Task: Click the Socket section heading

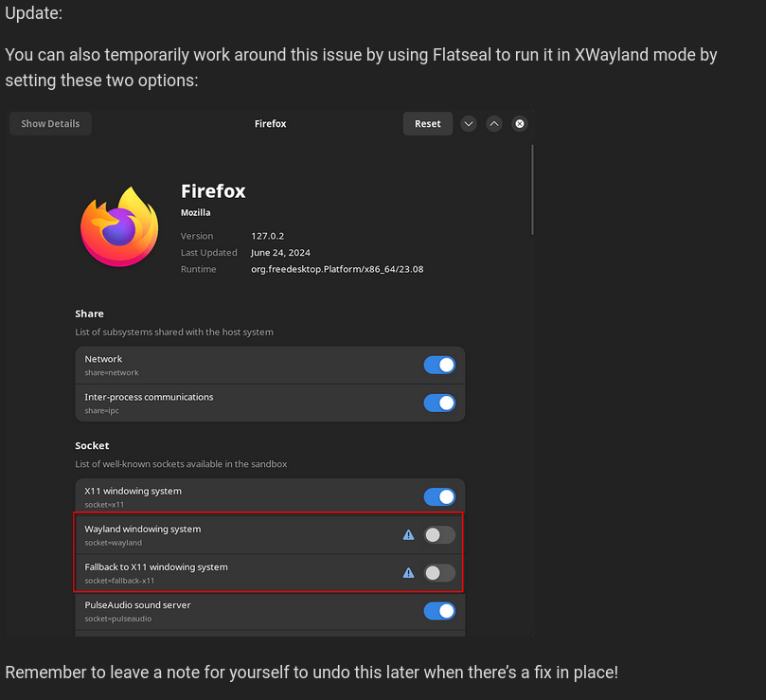Action: point(92,445)
